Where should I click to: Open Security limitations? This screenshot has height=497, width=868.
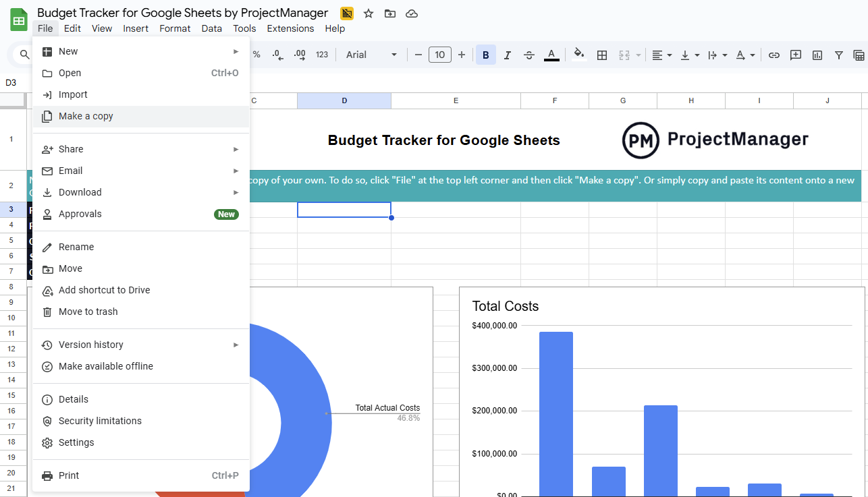pyautogui.click(x=141, y=421)
